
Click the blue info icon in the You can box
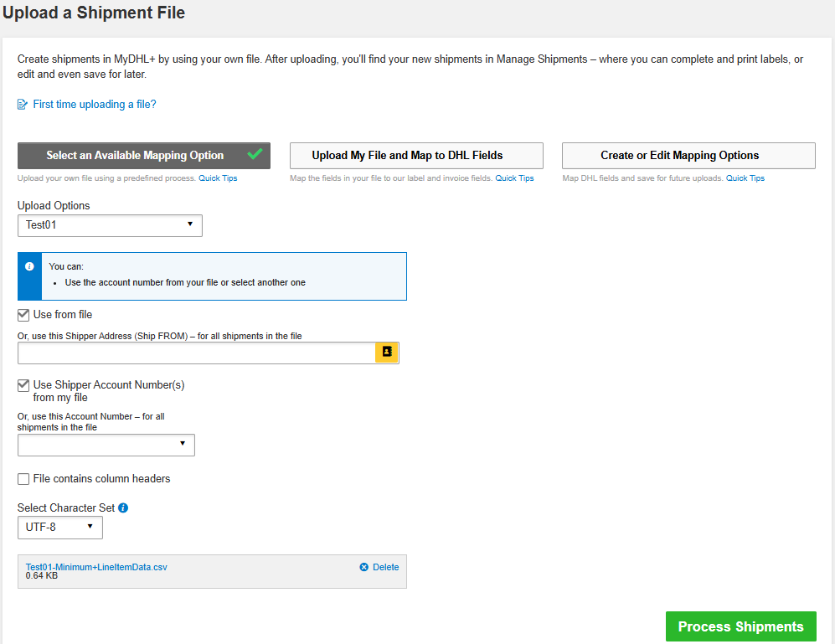tap(29, 266)
